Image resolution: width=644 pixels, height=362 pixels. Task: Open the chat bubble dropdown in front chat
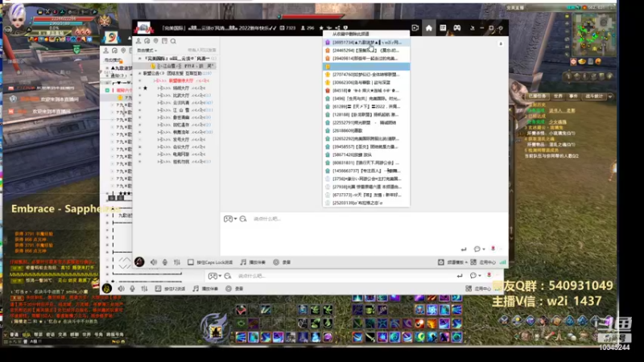pos(479,249)
